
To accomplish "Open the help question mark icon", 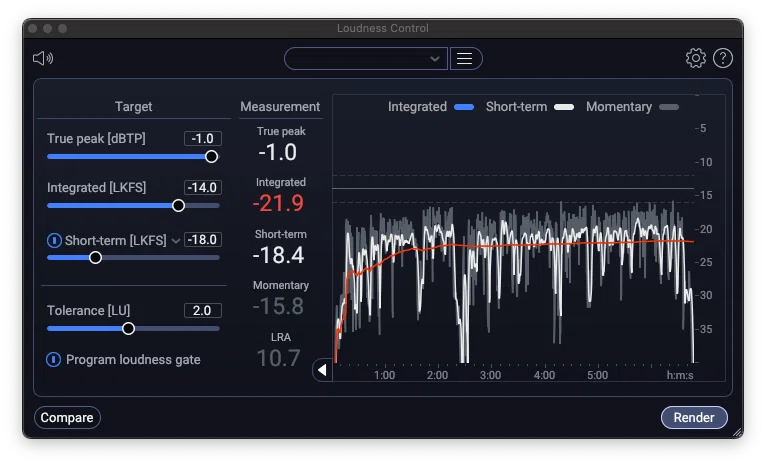I will 723,58.
